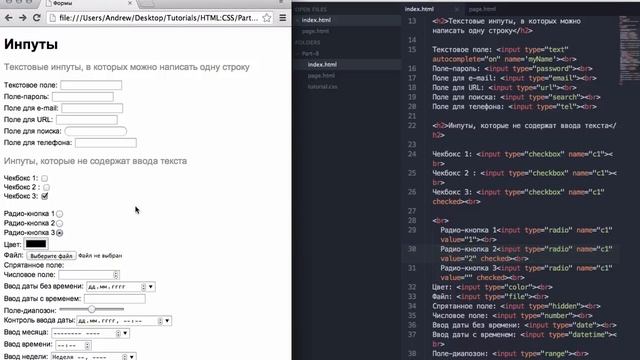
Task: Open the Ввод недели dropdown arrow
Action: coord(131,357)
